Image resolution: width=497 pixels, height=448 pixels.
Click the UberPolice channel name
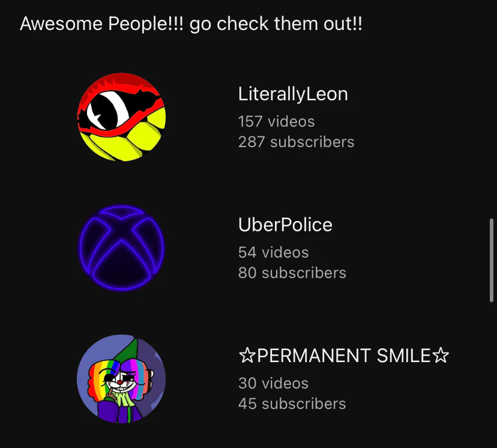pos(285,225)
